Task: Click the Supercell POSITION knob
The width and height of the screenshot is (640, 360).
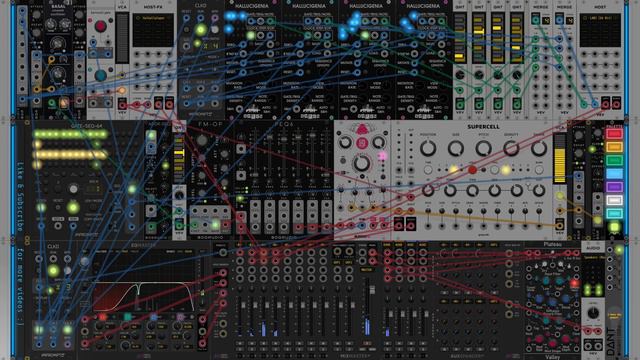Action: click(x=428, y=149)
